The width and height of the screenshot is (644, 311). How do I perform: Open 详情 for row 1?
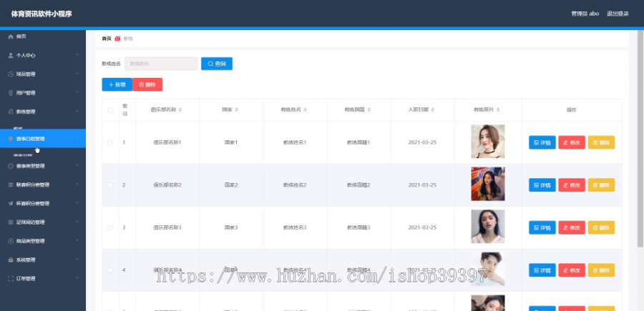(542, 142)
